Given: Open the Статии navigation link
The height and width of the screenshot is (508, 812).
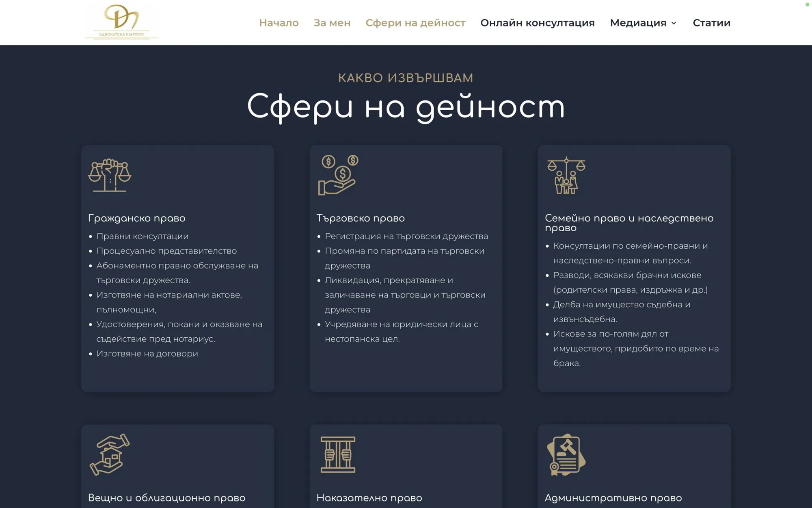Looking at the screenshot, I should click(x=711, y=23).
